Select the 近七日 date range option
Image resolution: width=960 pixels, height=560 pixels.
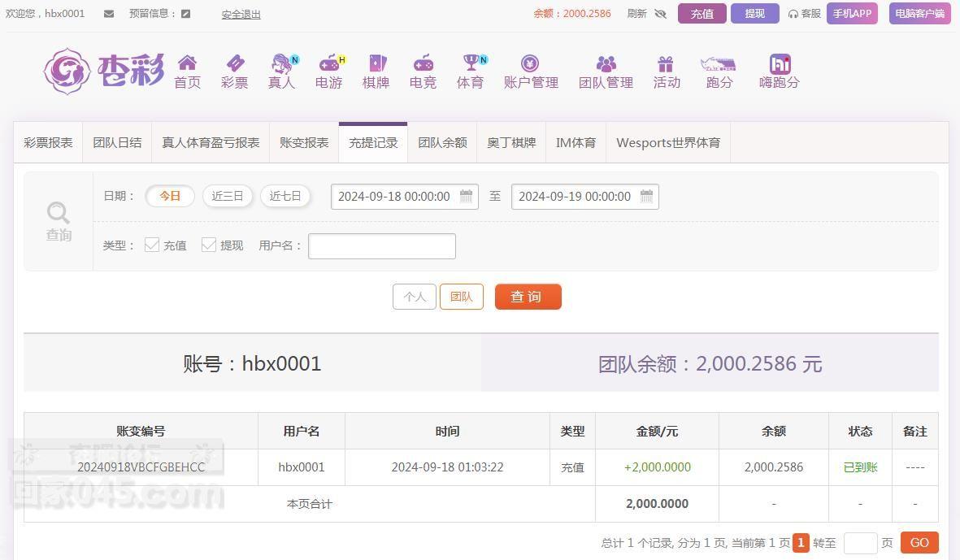(x=285, y=196)
